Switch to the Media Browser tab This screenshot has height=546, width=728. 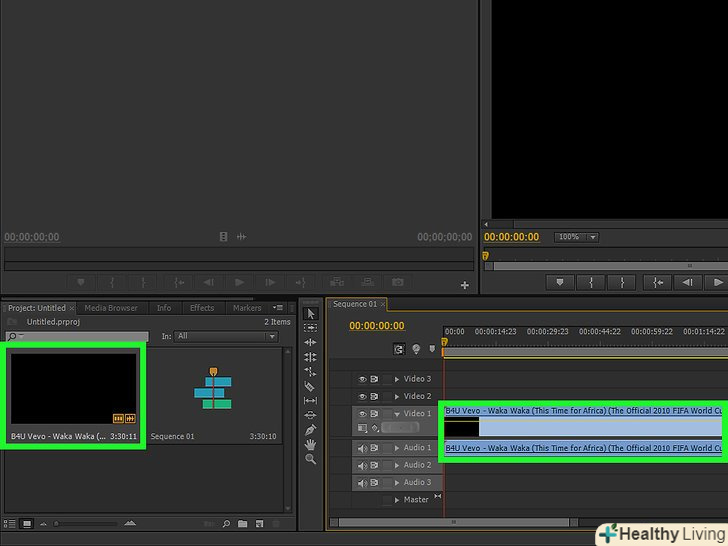click(110, 308)
